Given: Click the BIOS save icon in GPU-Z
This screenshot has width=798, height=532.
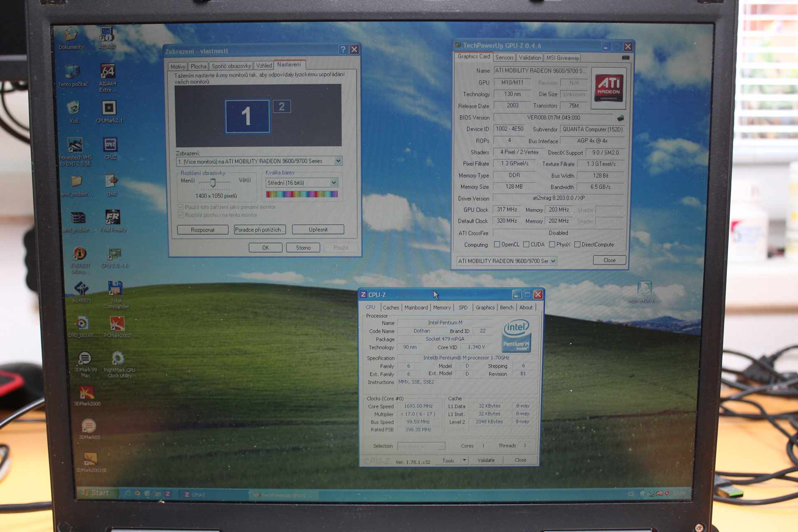Looking at the screenshot, I should click(x=621, y=118).
